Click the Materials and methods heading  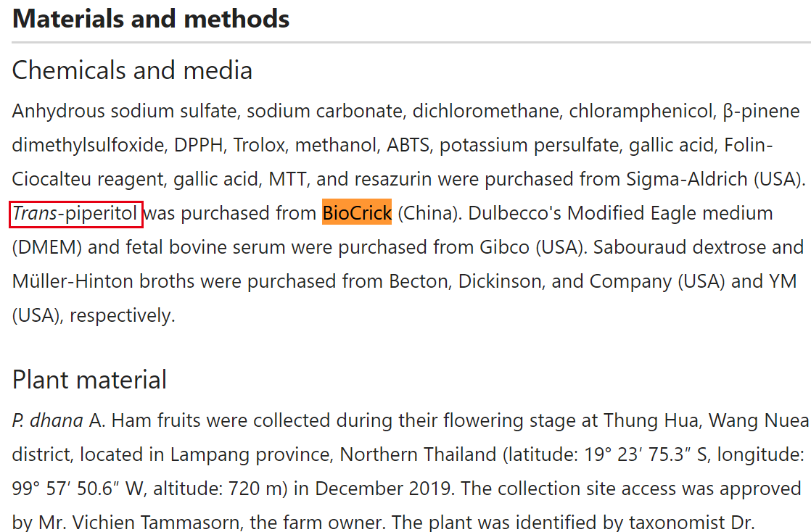[150, 19]
